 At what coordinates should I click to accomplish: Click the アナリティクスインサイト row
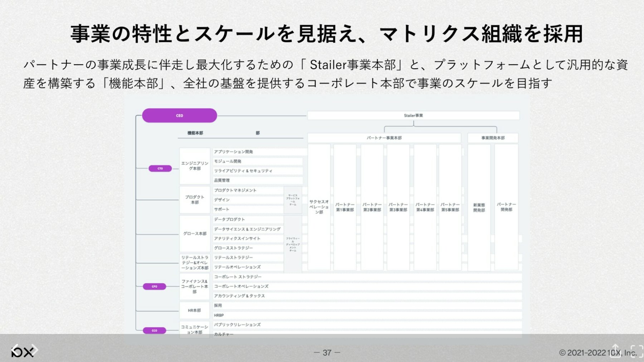coord(248,239)
